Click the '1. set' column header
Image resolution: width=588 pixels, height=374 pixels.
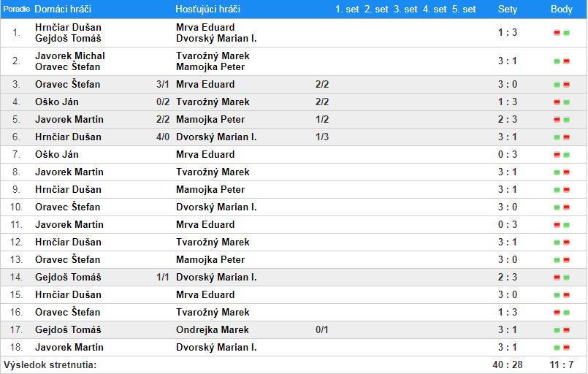[x=347, y=9]
